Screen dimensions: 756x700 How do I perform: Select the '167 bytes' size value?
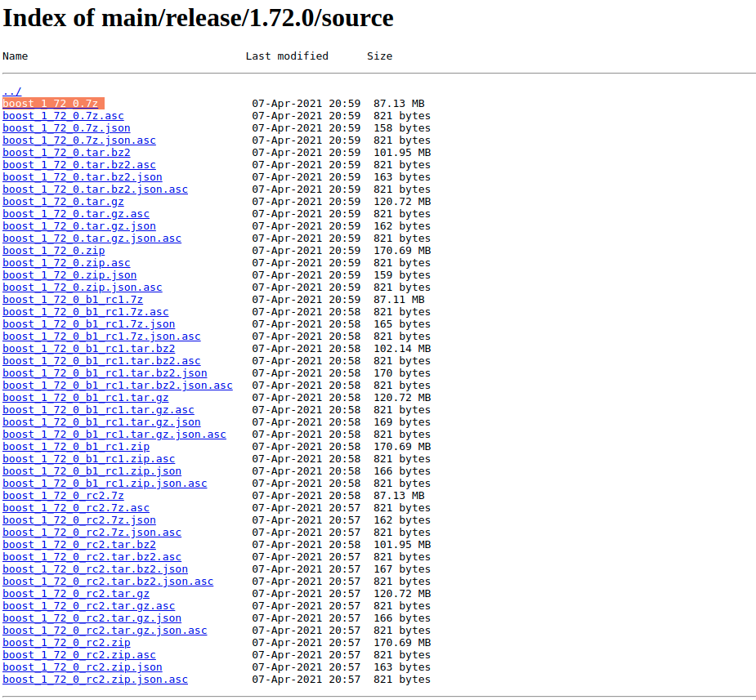(x=402, y=569)
